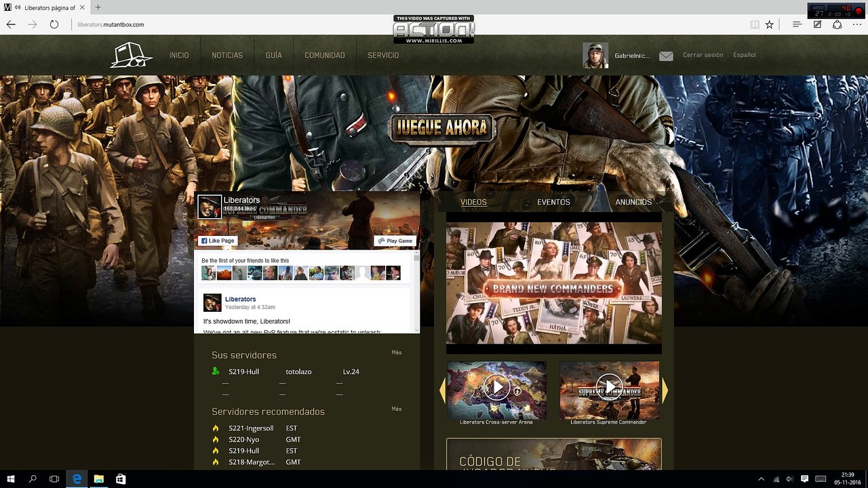Click the Liberators tank logo in header
This screenshot has height=488, width=868.
coord(132,55)
